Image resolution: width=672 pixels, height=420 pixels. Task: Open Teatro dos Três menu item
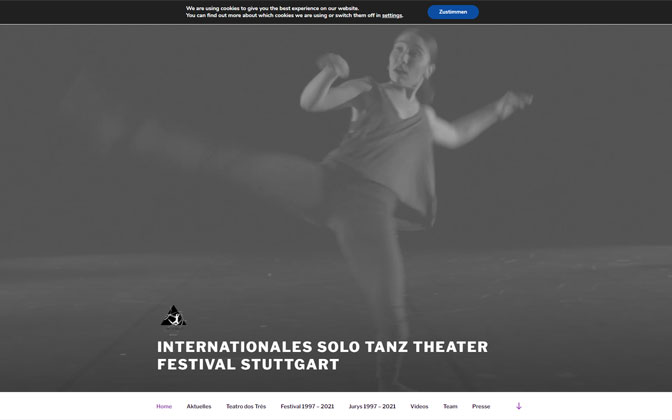(246, 406)
